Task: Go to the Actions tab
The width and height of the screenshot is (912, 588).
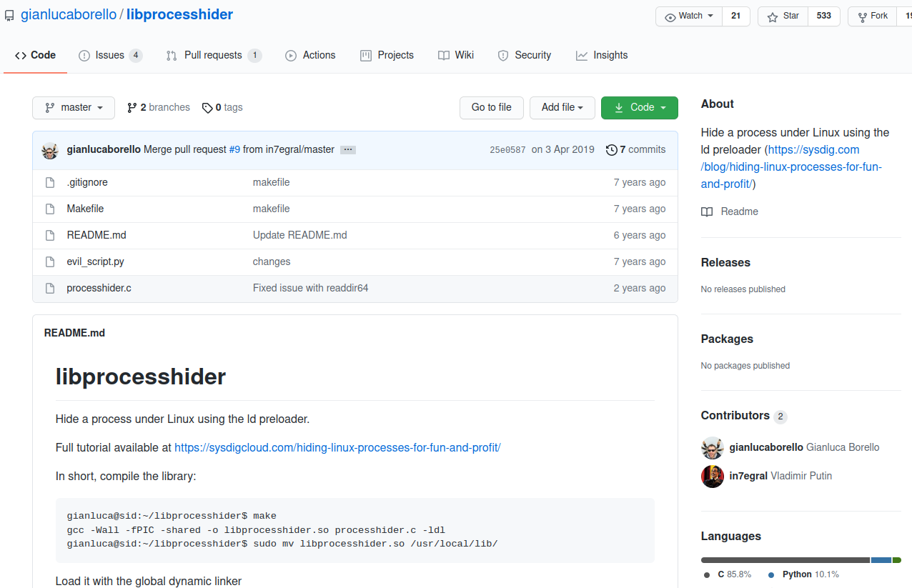Action: click(310, 55)
